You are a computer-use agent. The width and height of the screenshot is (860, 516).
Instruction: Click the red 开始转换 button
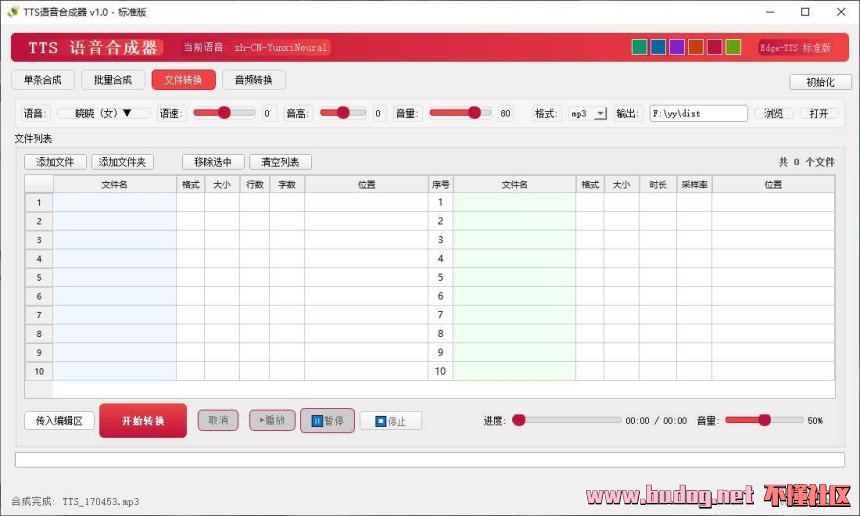[x=143, y=421]
